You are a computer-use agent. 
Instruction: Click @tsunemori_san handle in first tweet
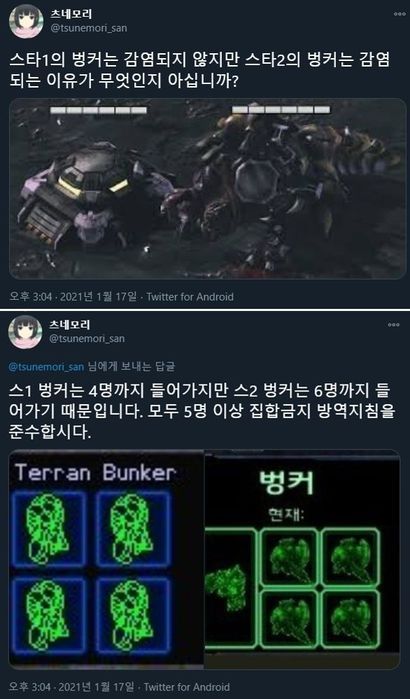click(87, 28)
